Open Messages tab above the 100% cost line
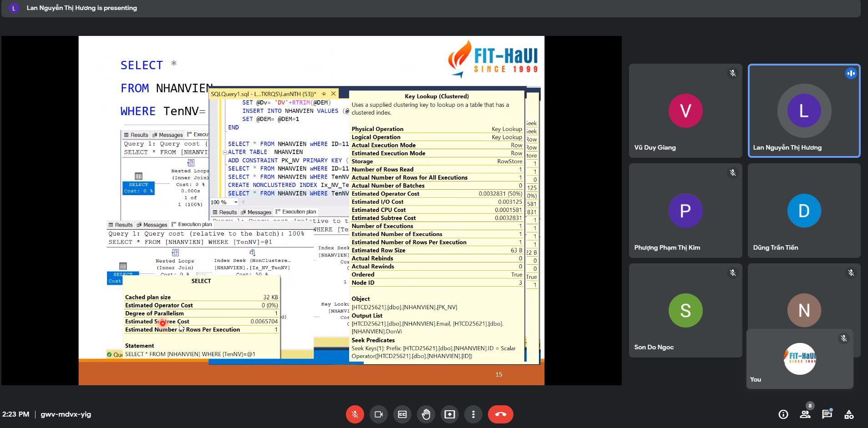 point(152,225)
